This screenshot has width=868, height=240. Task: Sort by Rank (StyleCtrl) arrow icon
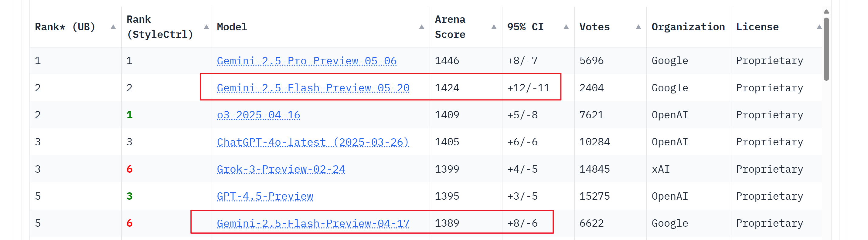pos(206,27)
